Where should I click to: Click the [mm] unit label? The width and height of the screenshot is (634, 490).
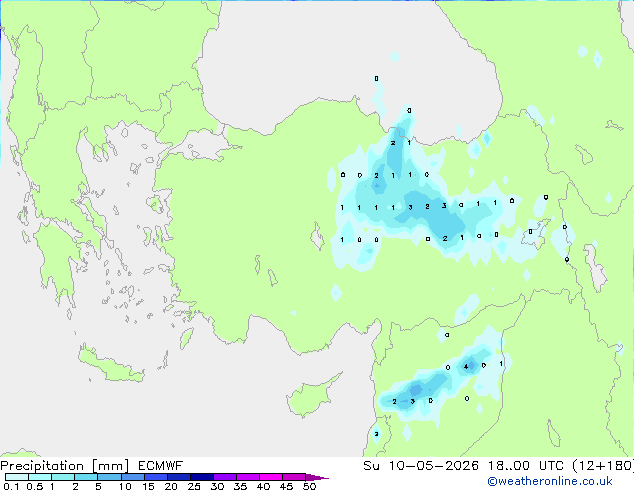coord(111,466)
